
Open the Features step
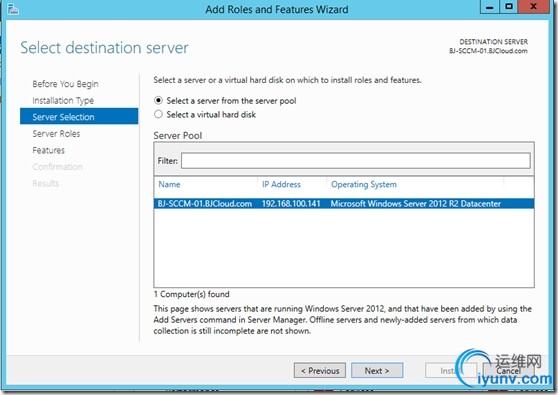point(48,151)
